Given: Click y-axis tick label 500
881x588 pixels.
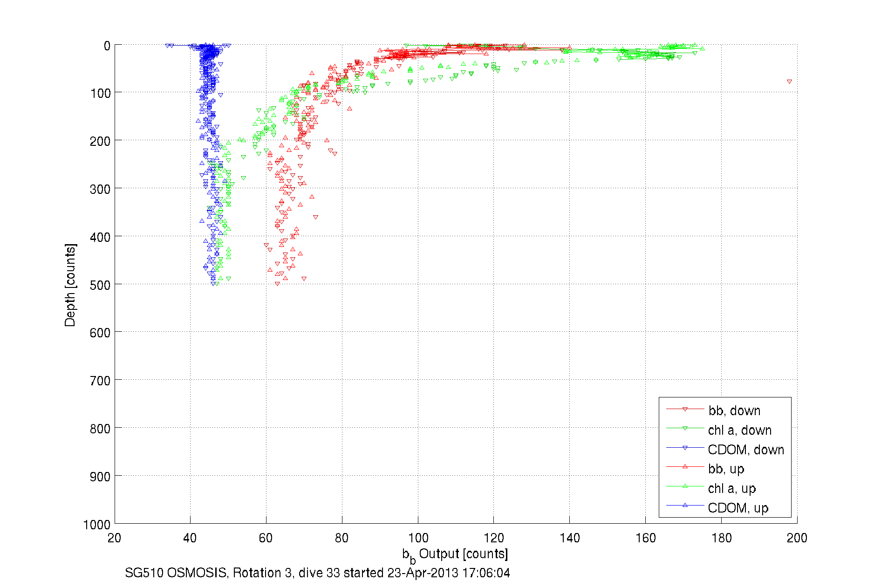Looking at the screenshot, I should point(100,285).
